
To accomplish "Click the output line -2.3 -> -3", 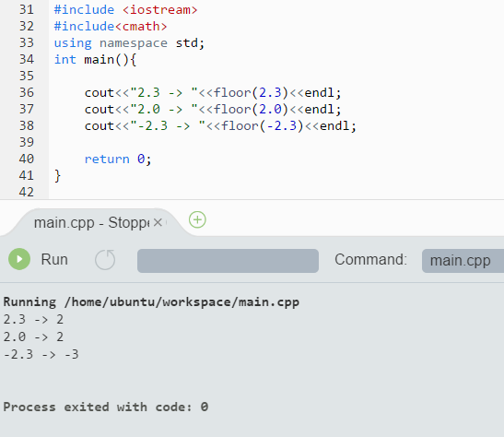I will click(41, 354).
